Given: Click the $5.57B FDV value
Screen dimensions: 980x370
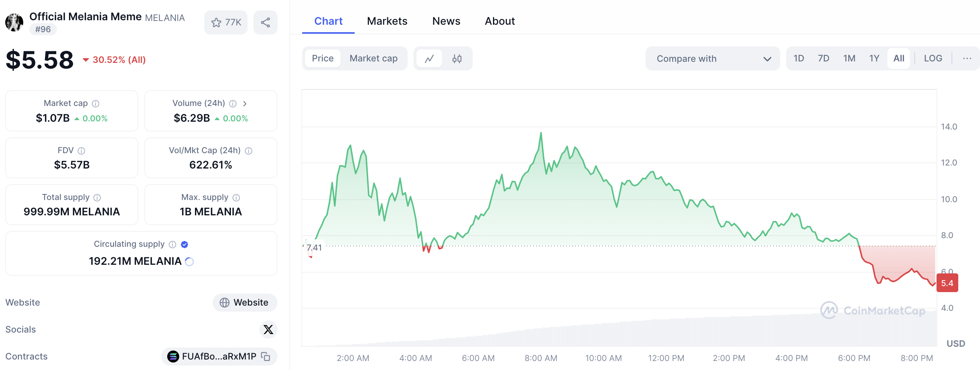Looking at the screenshot, I should pyautogui.click(x=72, y=165).
